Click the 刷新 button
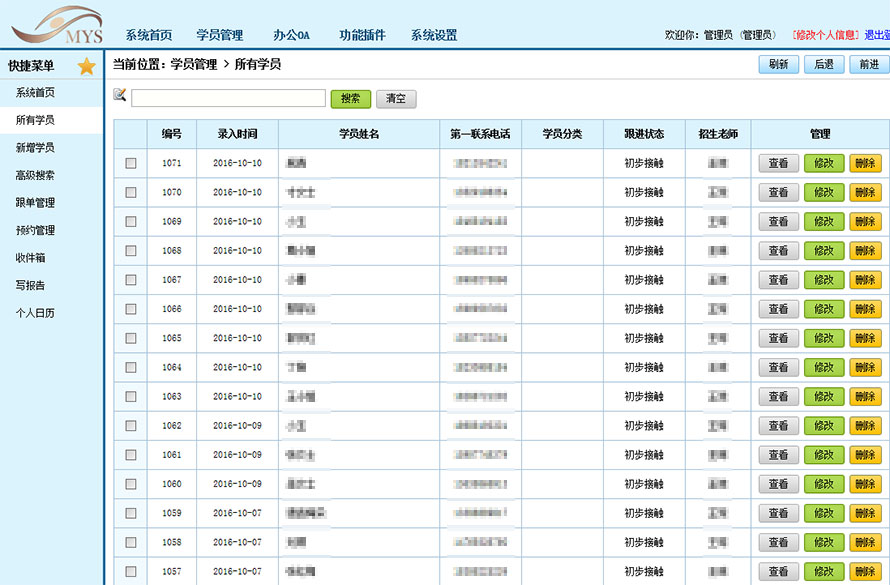 click(778, 64)
